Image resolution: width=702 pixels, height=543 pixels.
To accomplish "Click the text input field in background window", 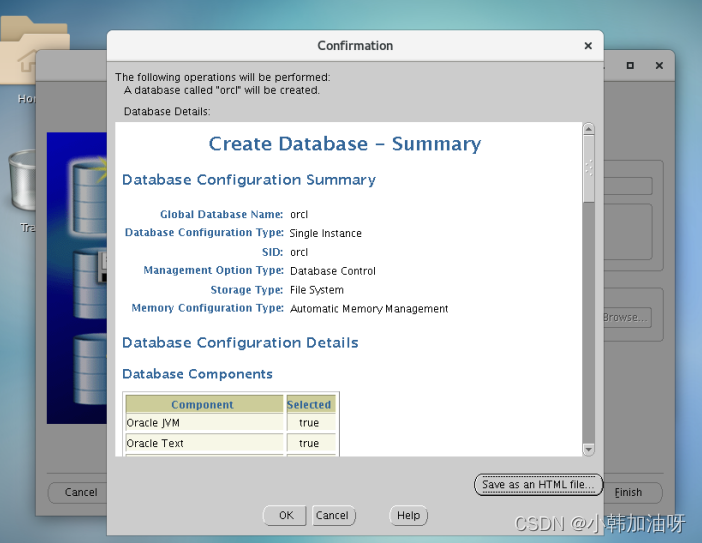I will 628,186.
